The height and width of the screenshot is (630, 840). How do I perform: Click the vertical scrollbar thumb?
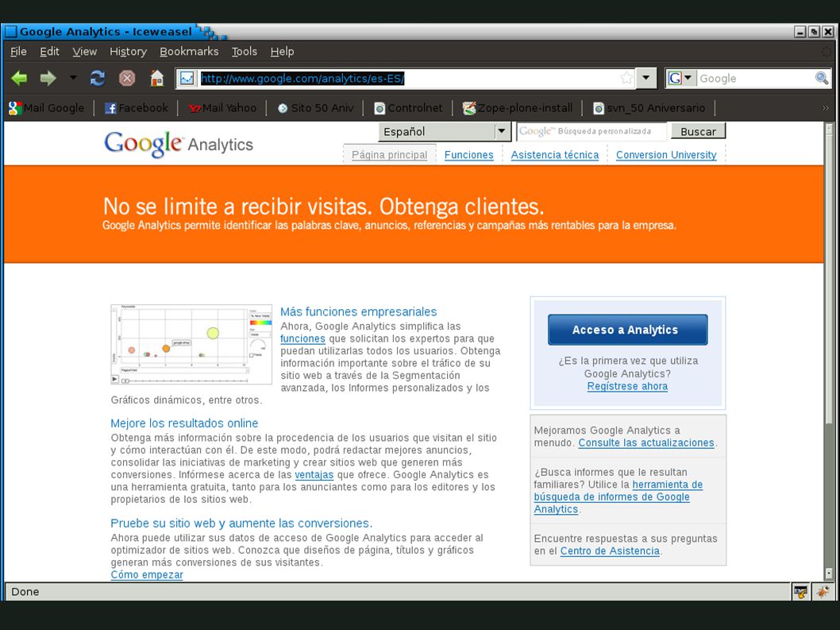tap(829, 279)
